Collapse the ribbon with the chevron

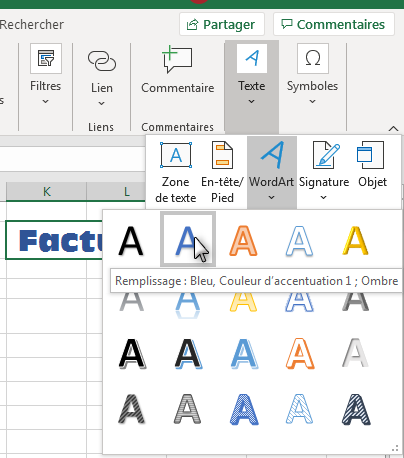click(x=393, y=128)
